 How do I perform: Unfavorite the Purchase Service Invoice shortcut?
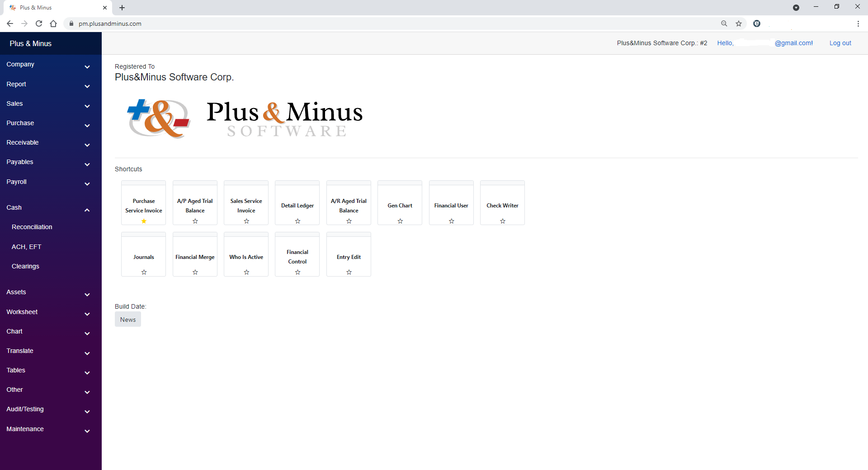(x=143, y=221)
